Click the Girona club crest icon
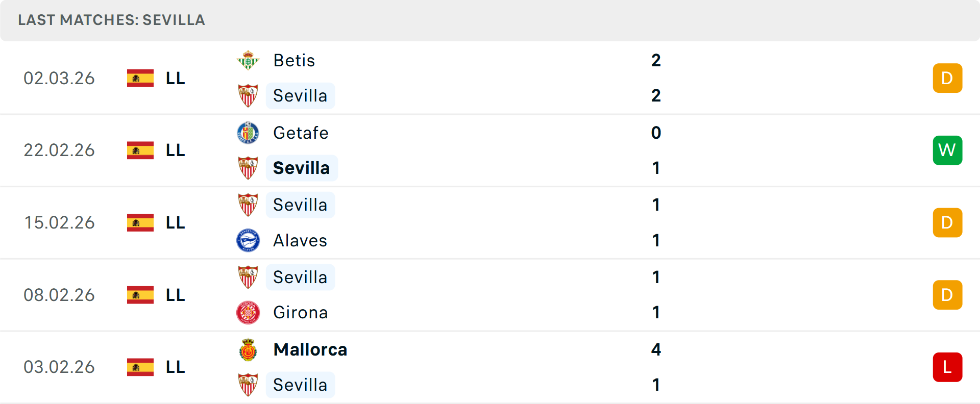 248,313
